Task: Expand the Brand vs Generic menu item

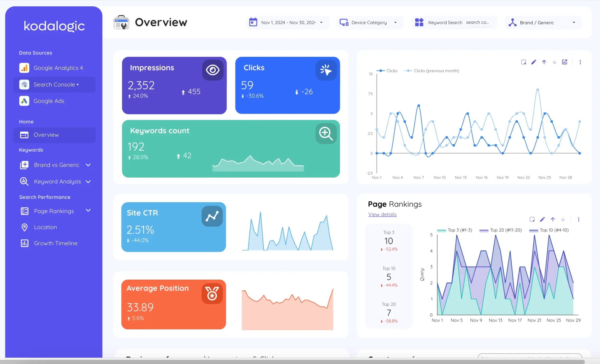Action: coord(88,165)
